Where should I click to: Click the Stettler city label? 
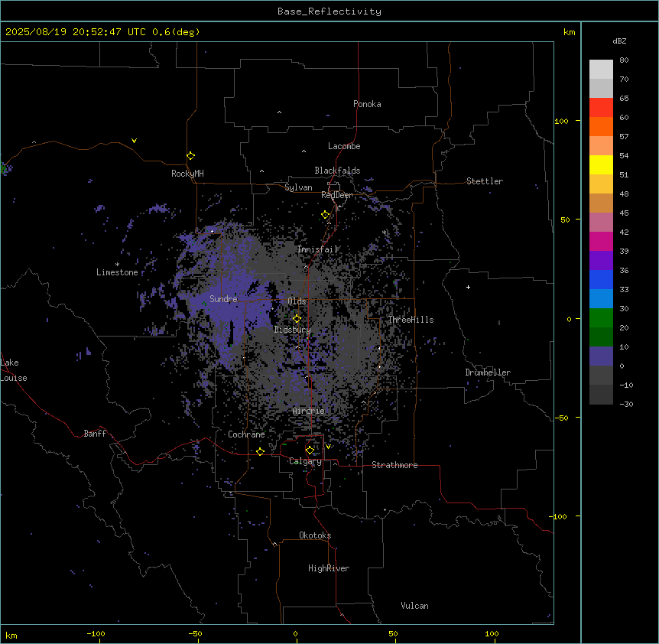pos(485,181)
